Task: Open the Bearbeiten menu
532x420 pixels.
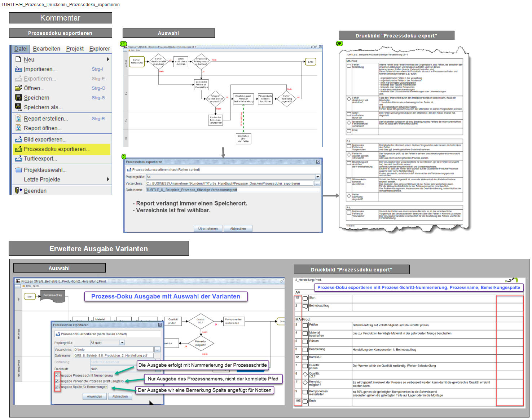Action: pos(47,49)
